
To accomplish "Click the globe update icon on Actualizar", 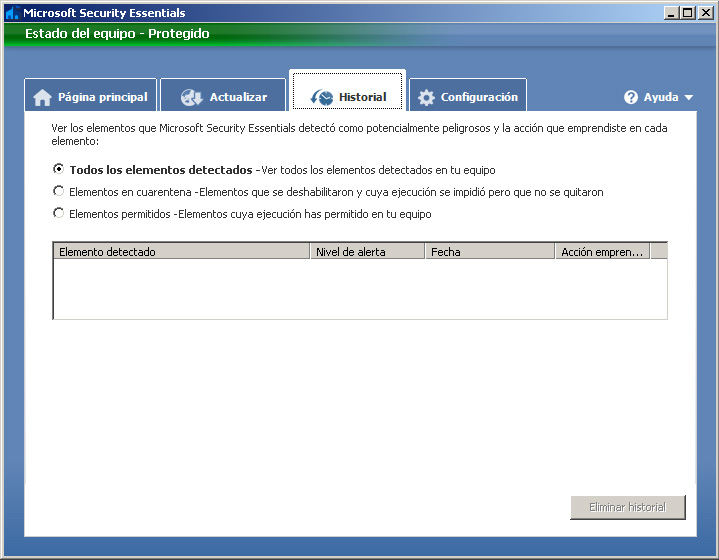I will [192, 98].
